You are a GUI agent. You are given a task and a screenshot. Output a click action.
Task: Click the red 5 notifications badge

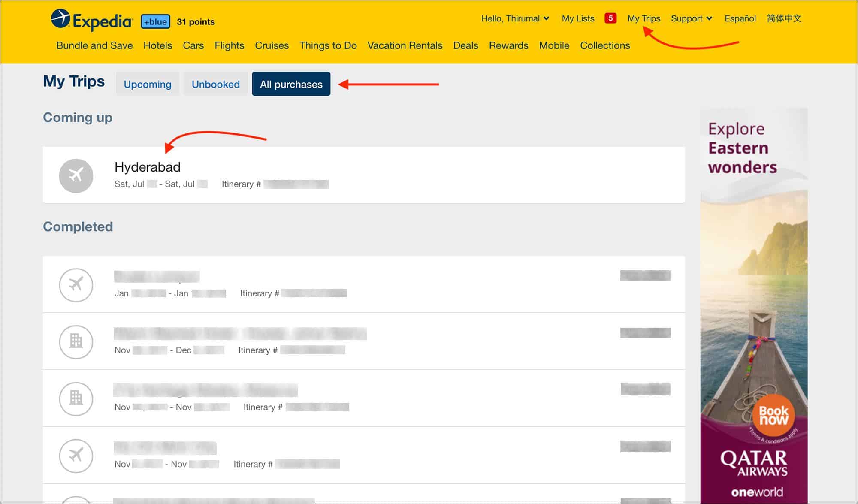coord(610,18)
